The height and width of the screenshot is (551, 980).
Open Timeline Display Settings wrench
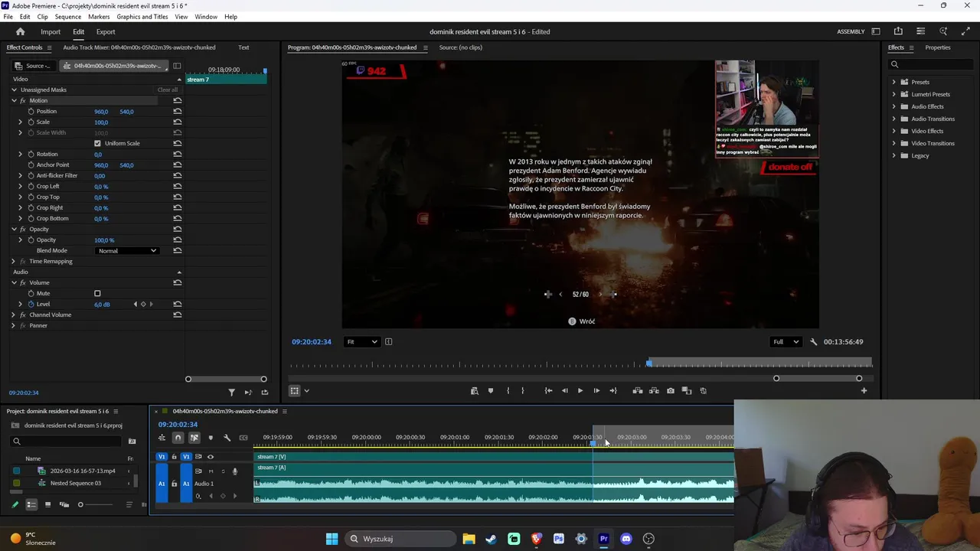point(227,438)
